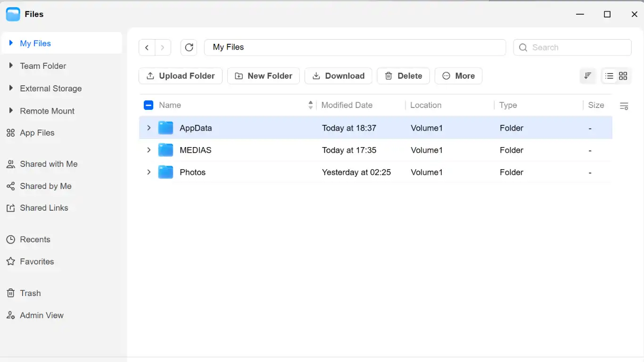Open the More actions menu
Viewport: 644px width, 362px height.
[458, 76]
